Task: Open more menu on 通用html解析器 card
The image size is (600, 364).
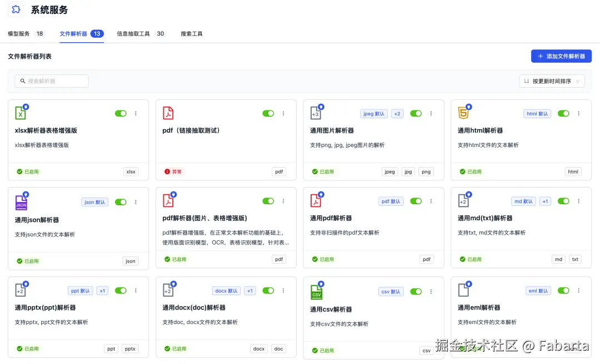Action: pyautogui.click(x=578, y=114)
